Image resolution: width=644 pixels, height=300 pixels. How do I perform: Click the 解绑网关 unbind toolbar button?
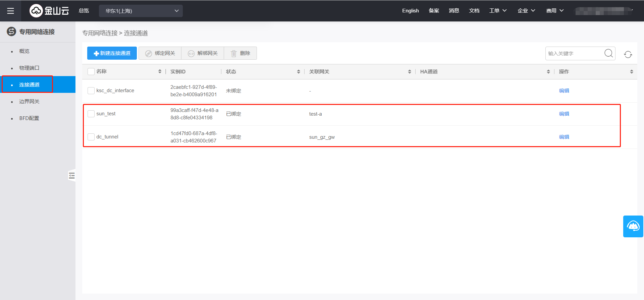click(203, 53)
